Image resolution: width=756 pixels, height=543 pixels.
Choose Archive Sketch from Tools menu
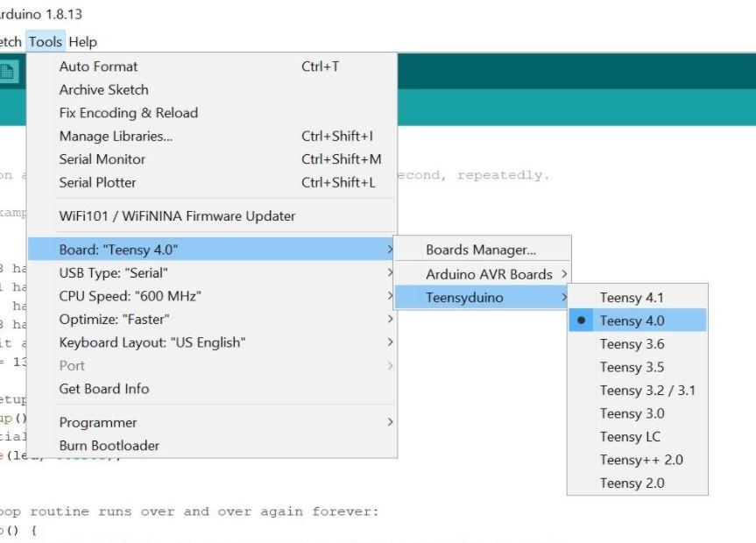(x=212, y=89)
